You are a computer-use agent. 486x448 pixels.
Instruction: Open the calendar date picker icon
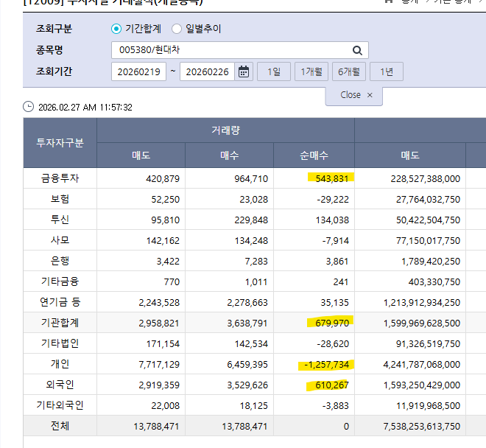click(x=244, y=72)
